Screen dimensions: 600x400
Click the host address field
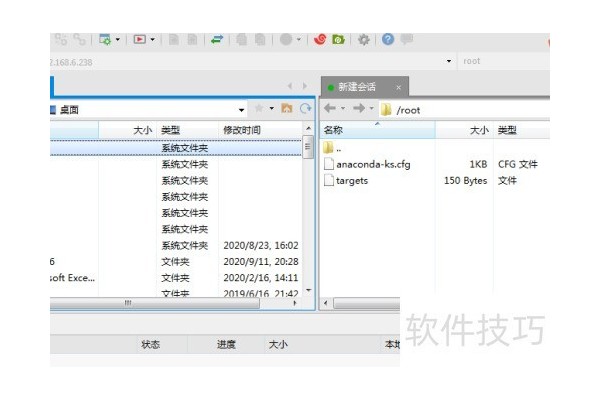(x=245, y=62)
